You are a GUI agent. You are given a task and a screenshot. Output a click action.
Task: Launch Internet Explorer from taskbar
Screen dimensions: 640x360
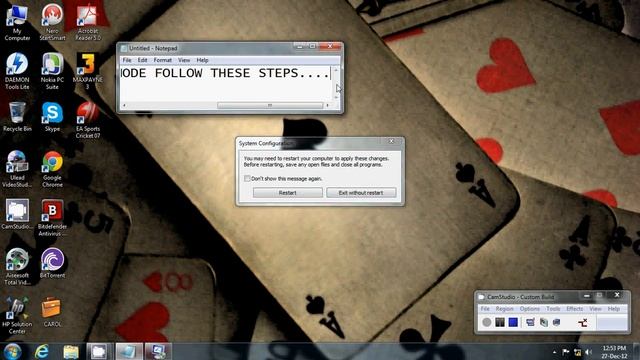point(42,351)
